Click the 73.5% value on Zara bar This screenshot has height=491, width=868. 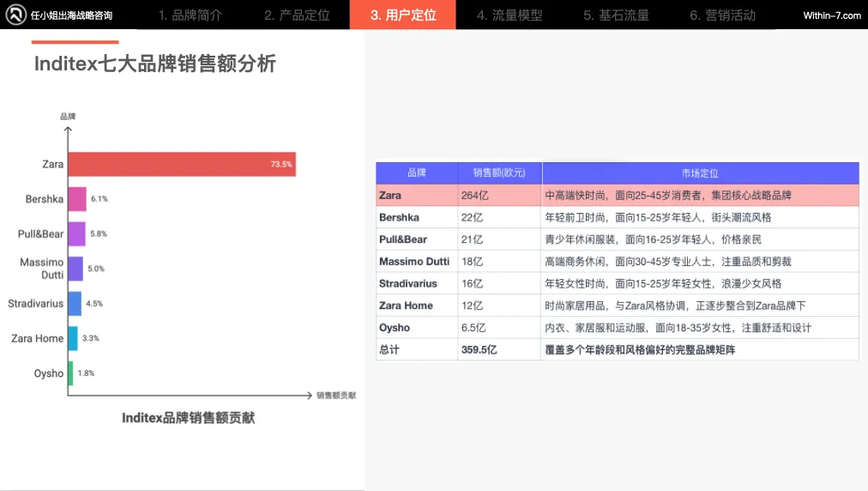(x=281, y=164)
